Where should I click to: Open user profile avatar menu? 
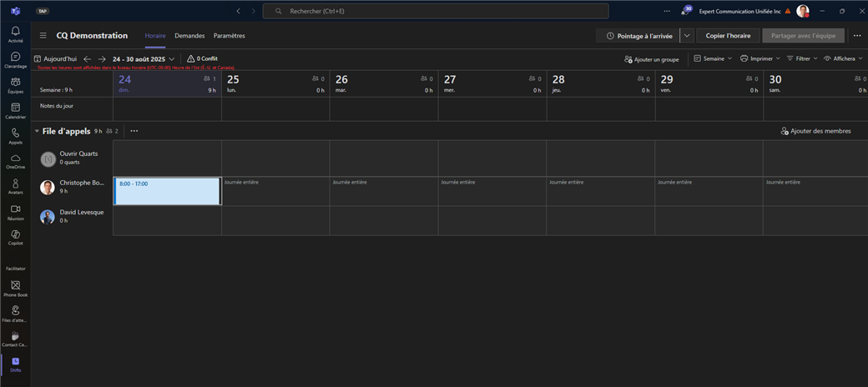(x=803, y=11)
